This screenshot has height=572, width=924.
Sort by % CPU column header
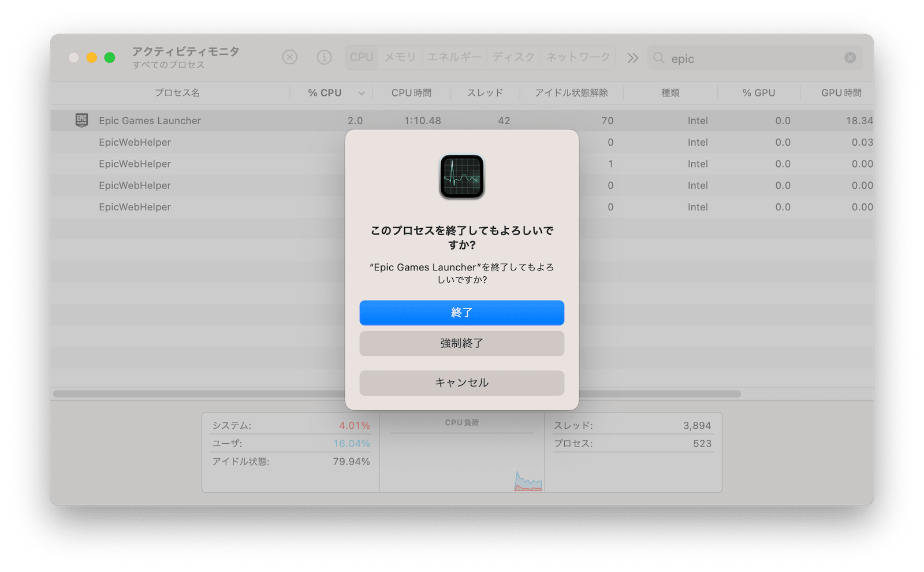325,92
